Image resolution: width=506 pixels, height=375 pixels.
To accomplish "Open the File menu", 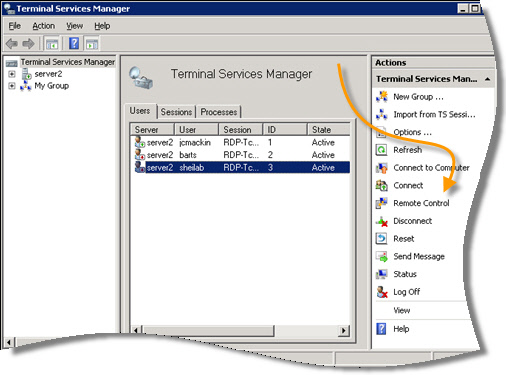I will [x=15, y=26].
